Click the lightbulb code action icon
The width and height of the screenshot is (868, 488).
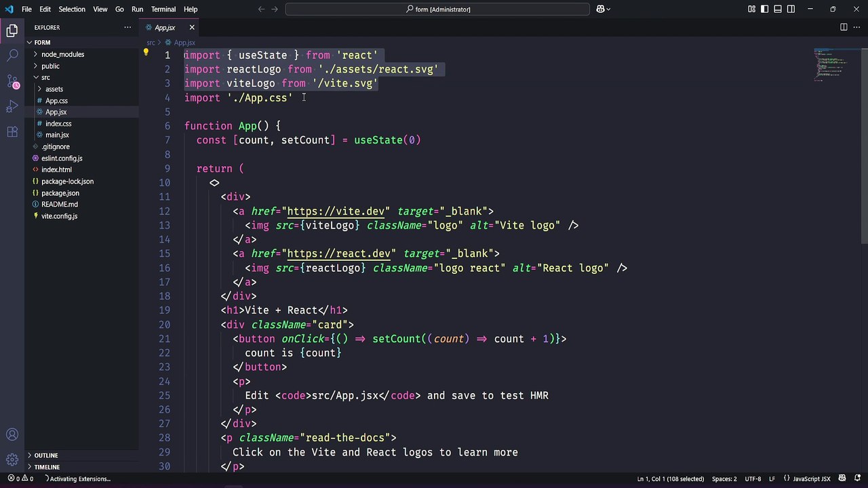pyautogui.click(x=145, y=52)
